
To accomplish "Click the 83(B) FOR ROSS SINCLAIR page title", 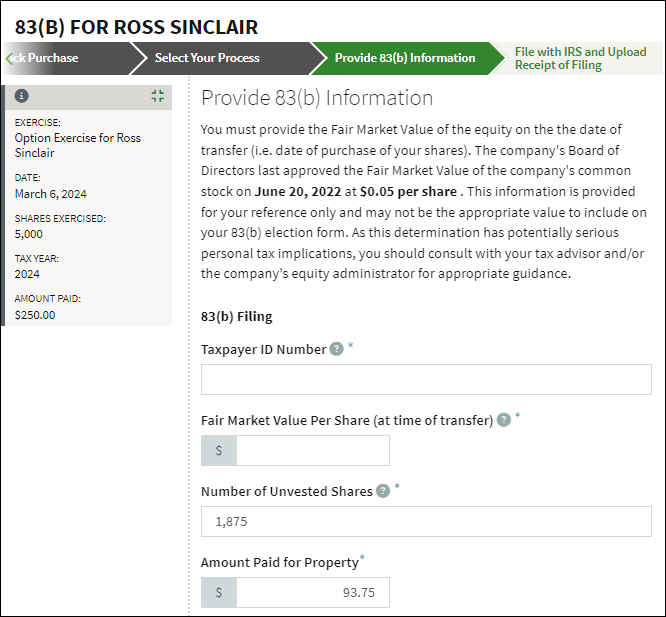I will click(x=136, y=26).
